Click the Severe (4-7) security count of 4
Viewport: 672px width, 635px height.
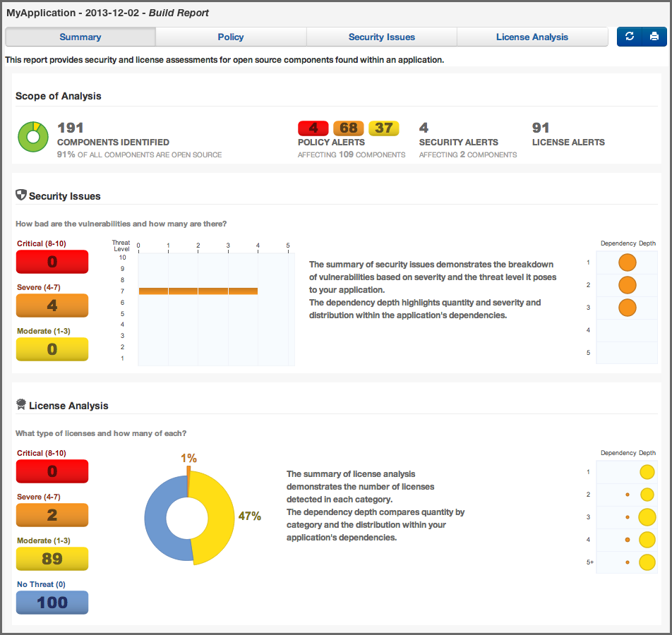(52, 306)
